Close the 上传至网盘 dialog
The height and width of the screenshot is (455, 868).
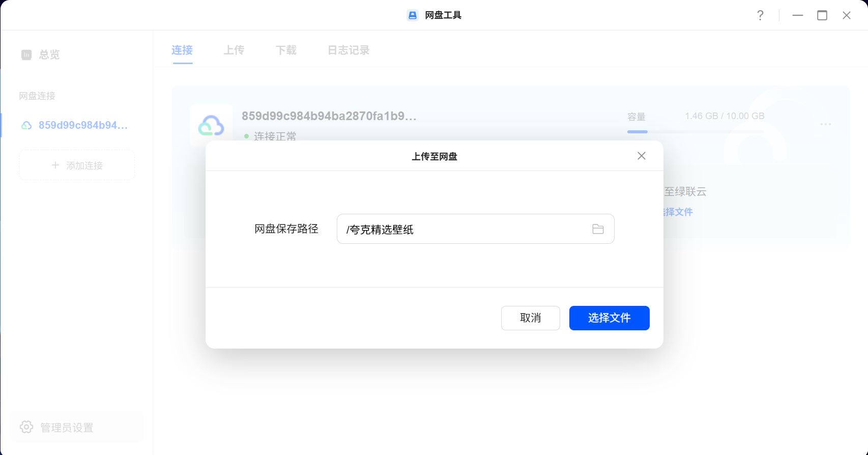(642, 156)
